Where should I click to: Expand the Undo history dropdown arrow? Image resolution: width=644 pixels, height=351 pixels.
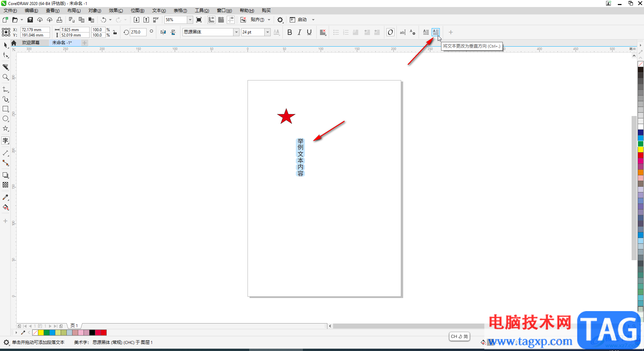coord(110,20)
